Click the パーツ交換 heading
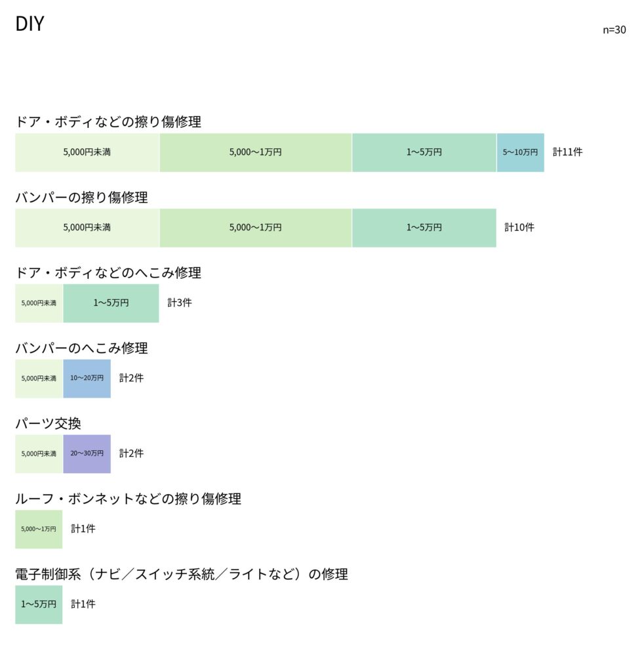 [x=49, y=423]
